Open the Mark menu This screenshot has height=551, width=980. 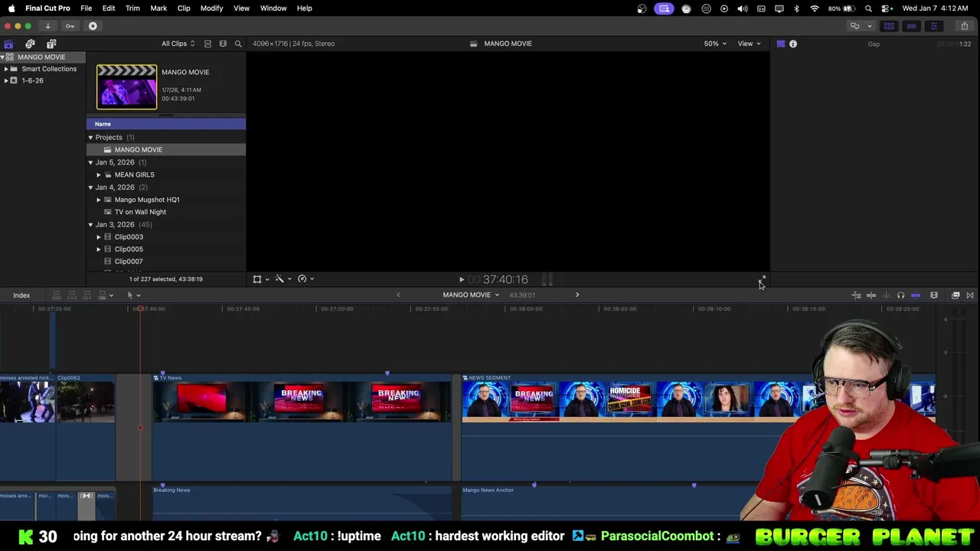158,8
